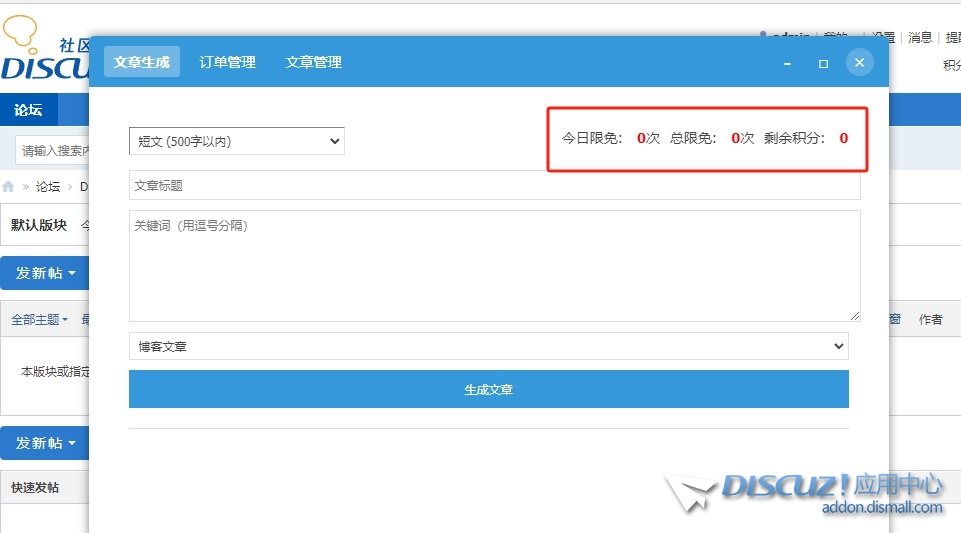Image resolution: width=961 pixels, height=533 pixels.
Task: Click the lower 发新帖 button
Action: click(x=40, y=443)
